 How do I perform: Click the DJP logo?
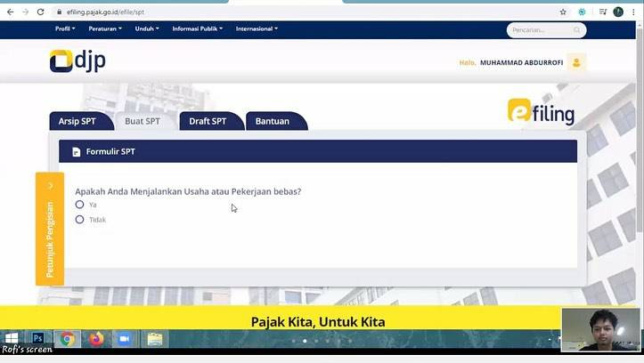click(x=77, y=61)
